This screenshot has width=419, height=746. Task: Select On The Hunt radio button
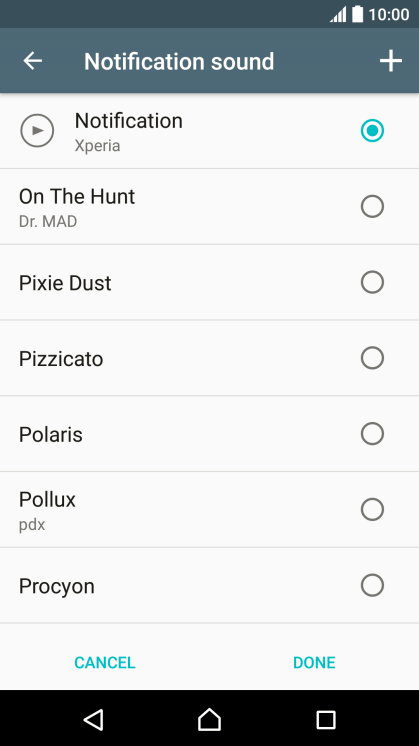[372, 206]
